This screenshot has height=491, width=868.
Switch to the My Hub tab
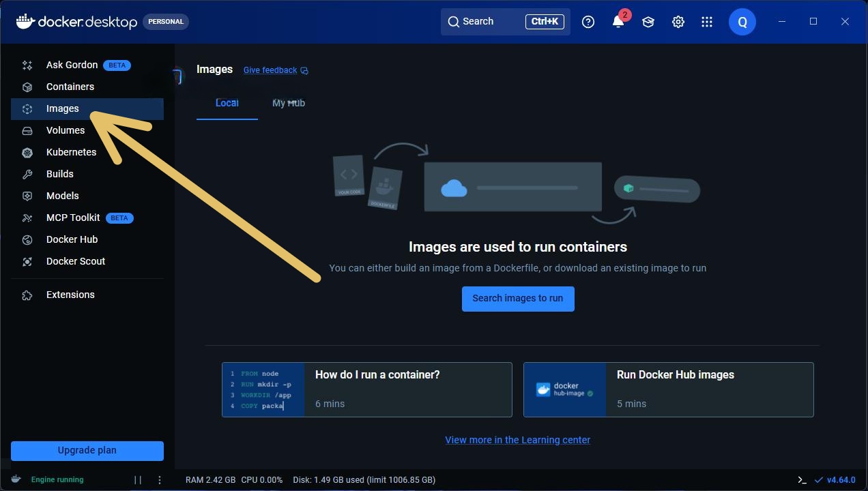coord(289,104)
